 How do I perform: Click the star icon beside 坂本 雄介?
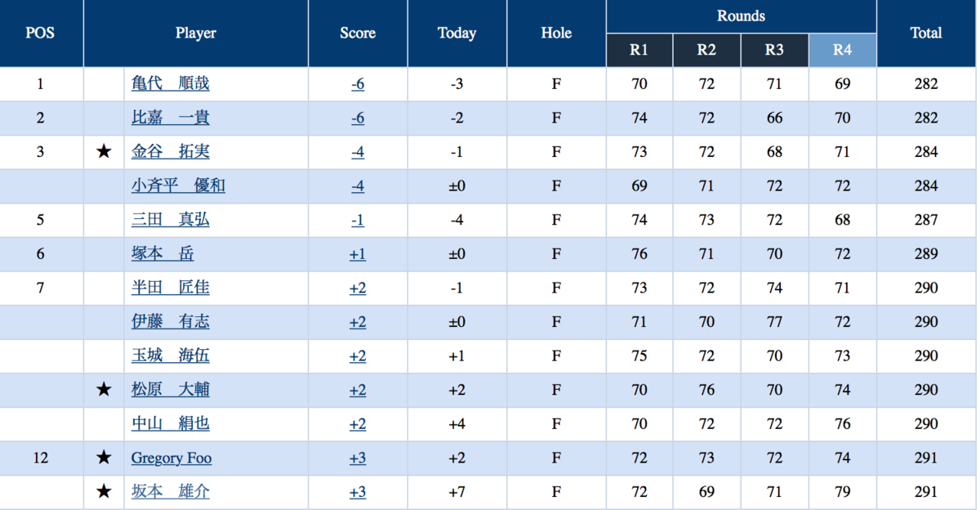104,492
